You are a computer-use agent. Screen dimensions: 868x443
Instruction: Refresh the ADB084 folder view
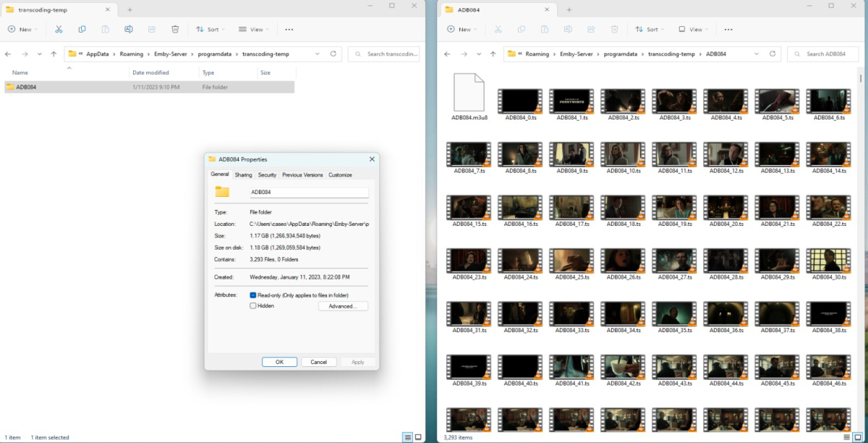tap(773, 54)
